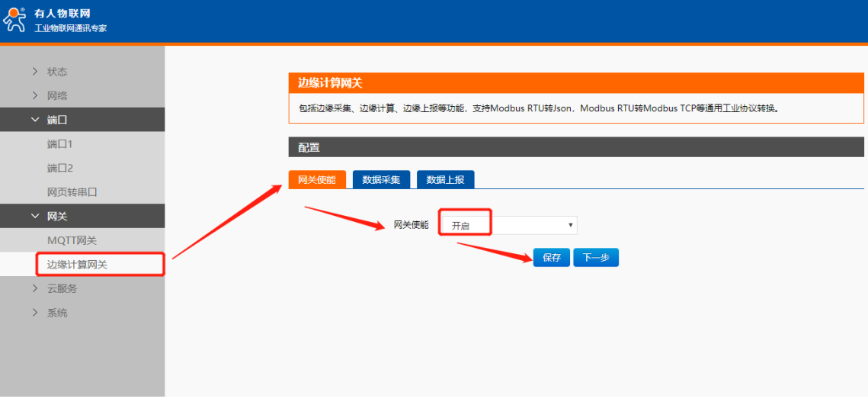Click the 保存 button
Viewport: 868px width, 402px height.
pyautogui.click(x=551, y=258)
